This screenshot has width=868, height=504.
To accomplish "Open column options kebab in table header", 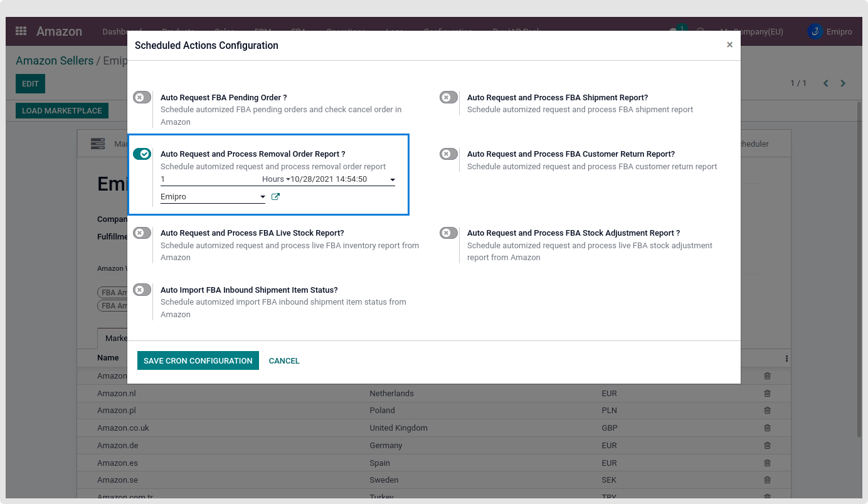I will click(786, 359).
